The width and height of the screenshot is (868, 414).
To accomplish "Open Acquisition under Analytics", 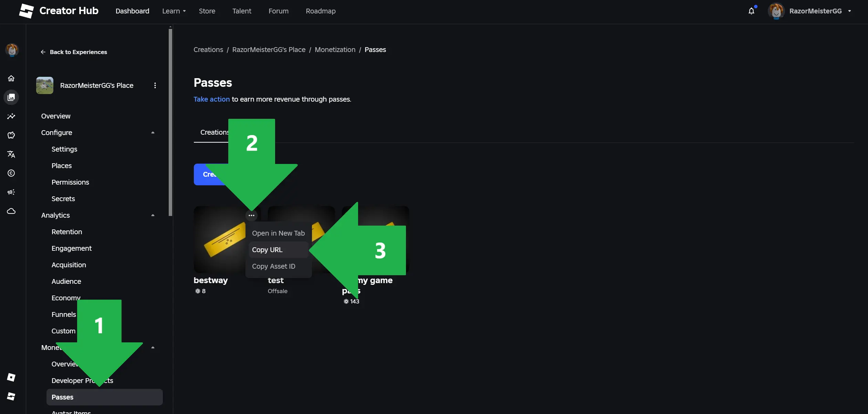I will 69,265.
